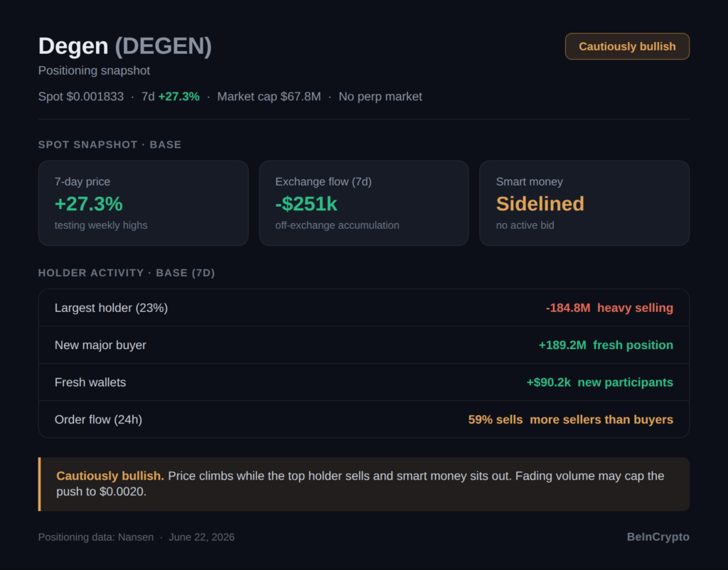Click the Positioning snapshot subtitle
Image resolution: width=728 pixels, height=570 pixels.
coord(94,70)
